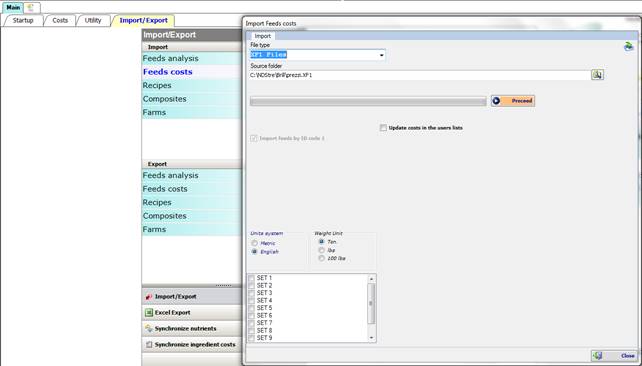This screenshot has width=642, height=366.
Task: Click the Synchronize ingredient costs button
Action: 192,345
